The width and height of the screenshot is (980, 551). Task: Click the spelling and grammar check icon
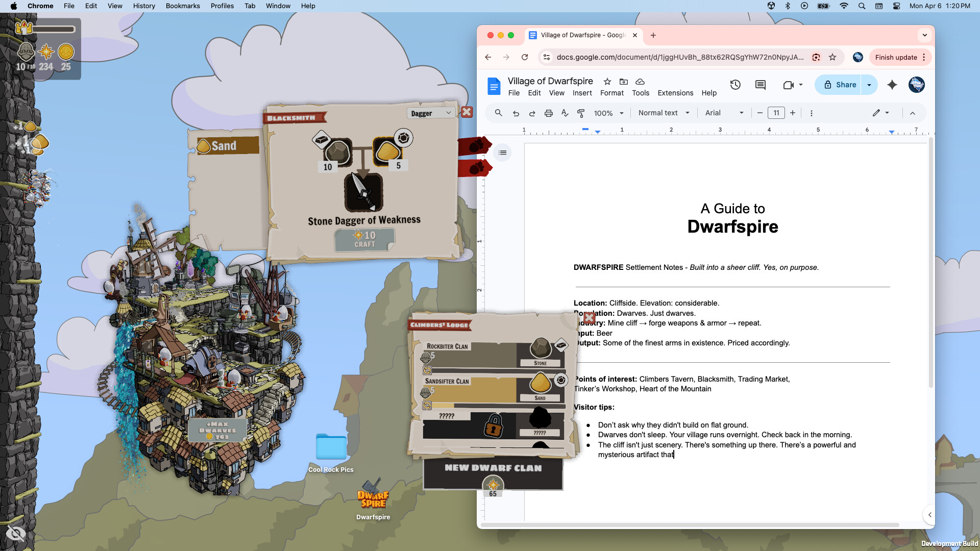[x=565, y=113]
